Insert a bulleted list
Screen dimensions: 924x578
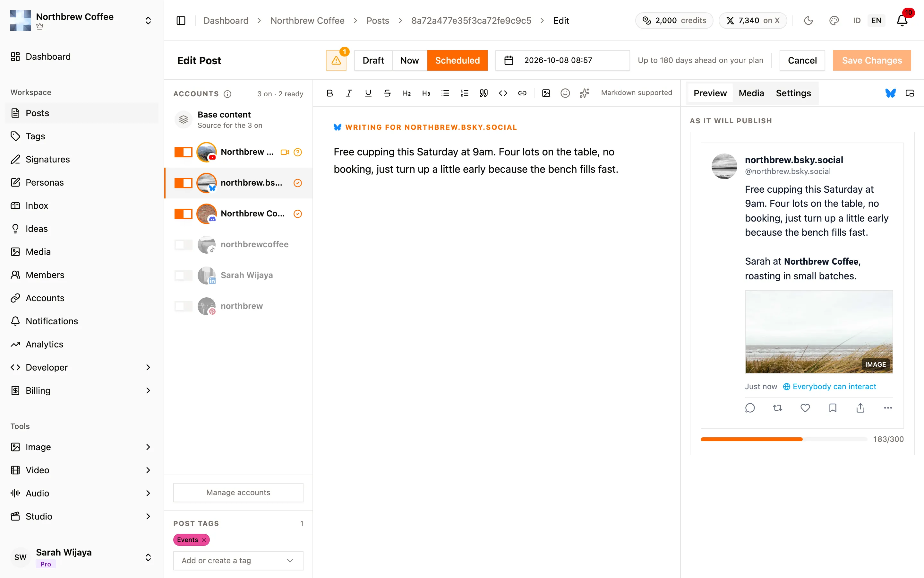445,93
